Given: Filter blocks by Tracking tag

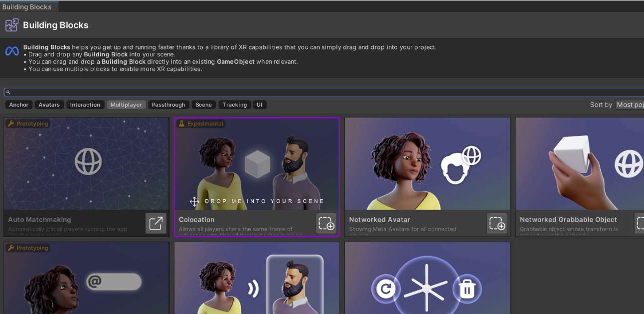Looking at the screenshot, I should (234, 105).
